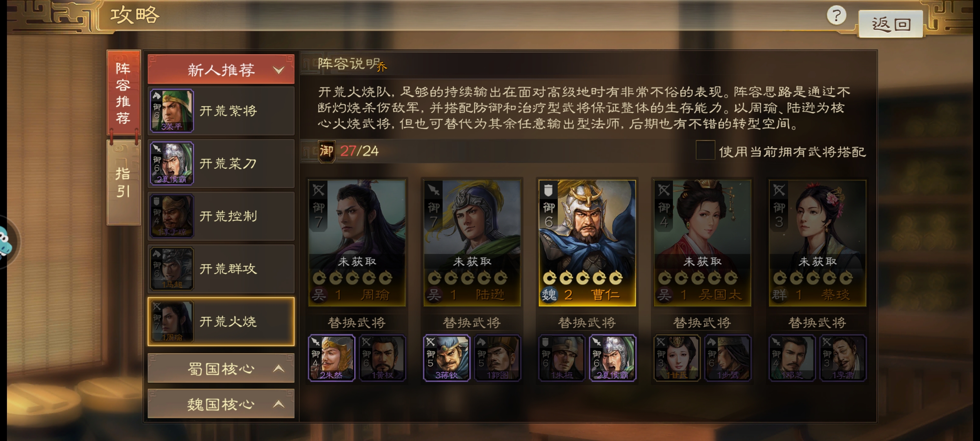The image size is (980, 441).
Task: Switch to the 指引 side tab
Action: point(123,183)
